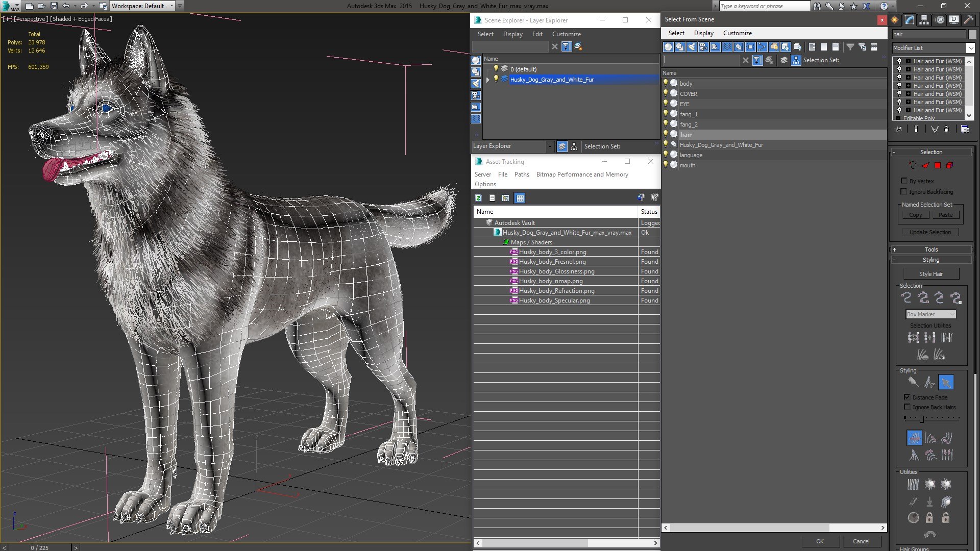Enable the By Vertex checkbox
This screenshot has height=551, width=980.
(x=904, y=181)
